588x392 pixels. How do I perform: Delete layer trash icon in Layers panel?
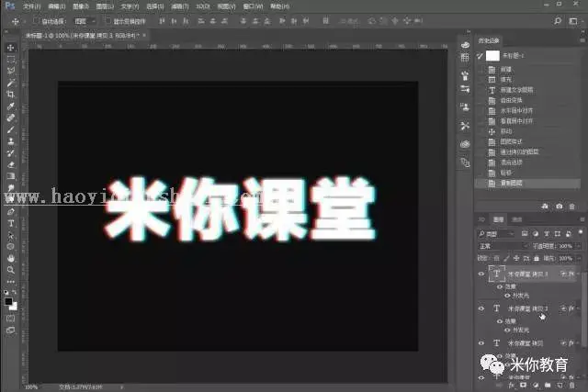pyautogui.click(x=571, y=385)
